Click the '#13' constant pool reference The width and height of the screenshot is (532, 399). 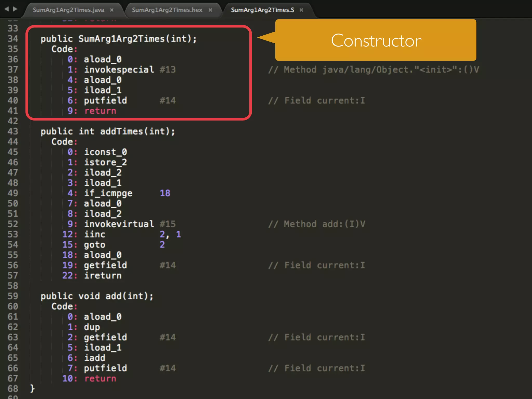168,70
